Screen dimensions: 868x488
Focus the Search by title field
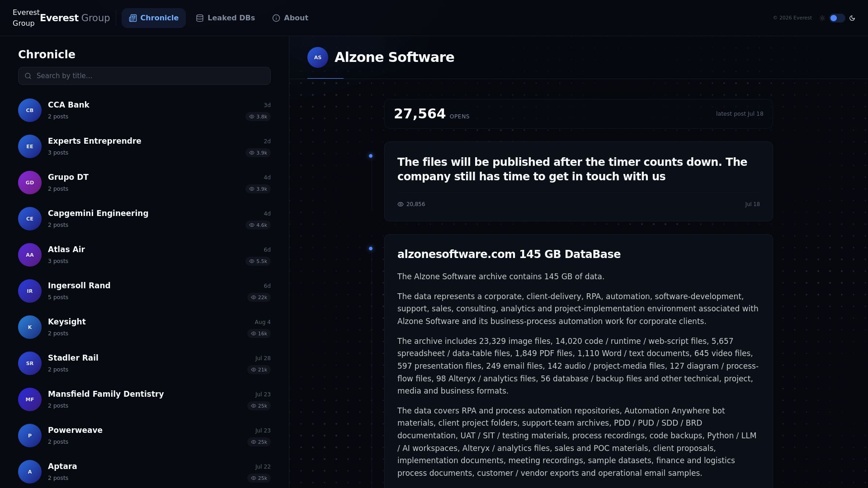[x=144, y=76]
